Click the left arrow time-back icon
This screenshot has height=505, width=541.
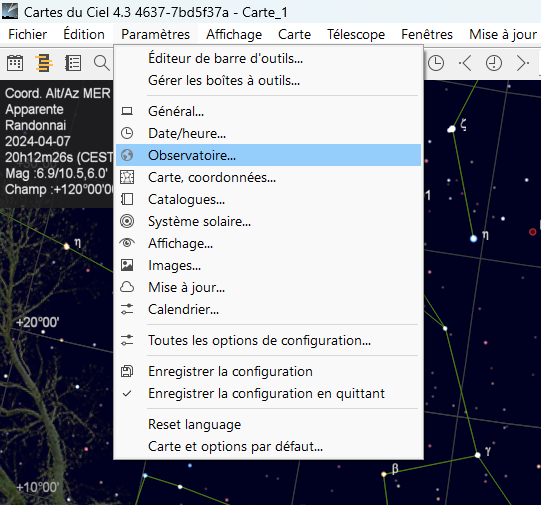pos(465,63)
